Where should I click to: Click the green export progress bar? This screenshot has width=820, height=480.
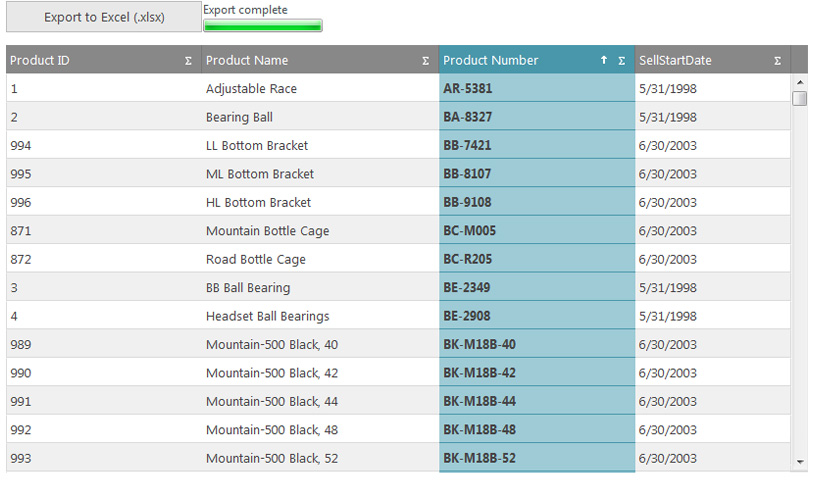[263, 26]
